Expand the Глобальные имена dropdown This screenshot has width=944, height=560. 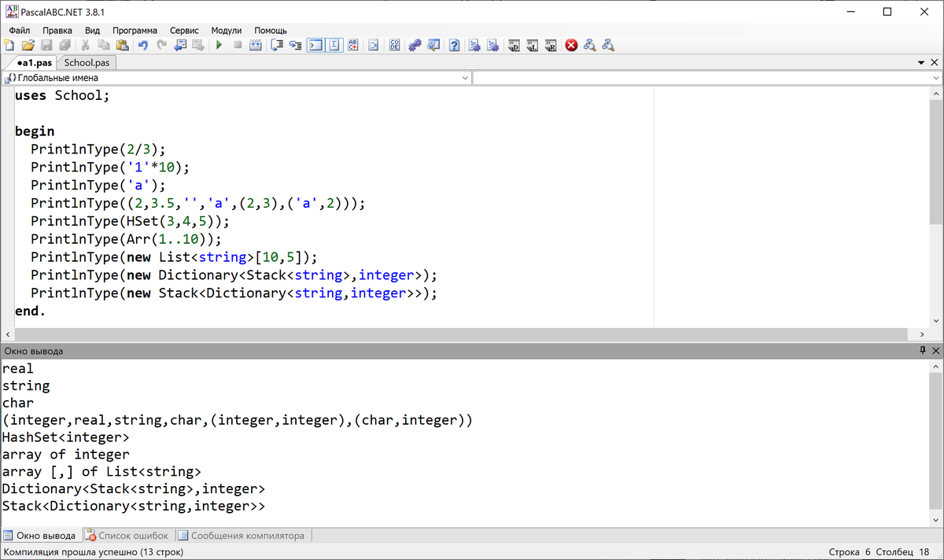[464, 78]
